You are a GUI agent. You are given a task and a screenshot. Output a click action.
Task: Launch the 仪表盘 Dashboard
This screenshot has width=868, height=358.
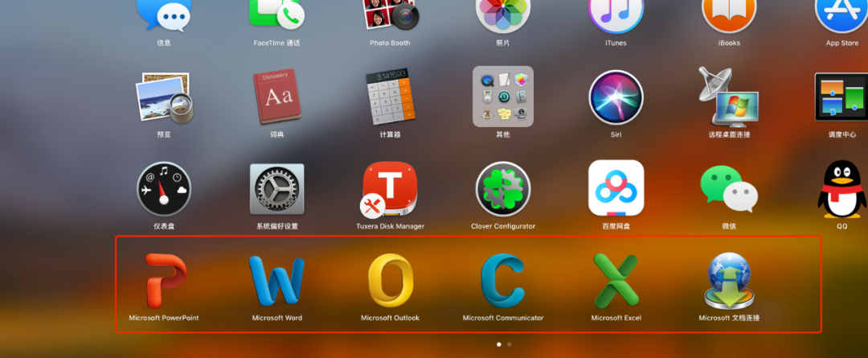164,189
